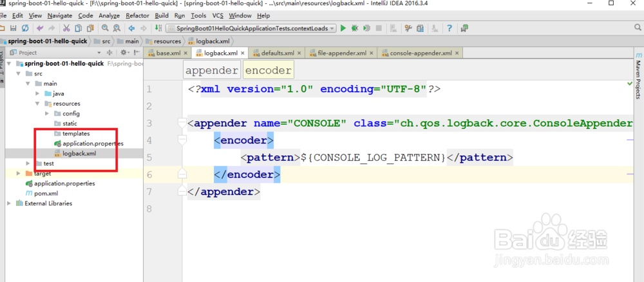
Task: Expand the test folder arrow
Action: (28, 164)
